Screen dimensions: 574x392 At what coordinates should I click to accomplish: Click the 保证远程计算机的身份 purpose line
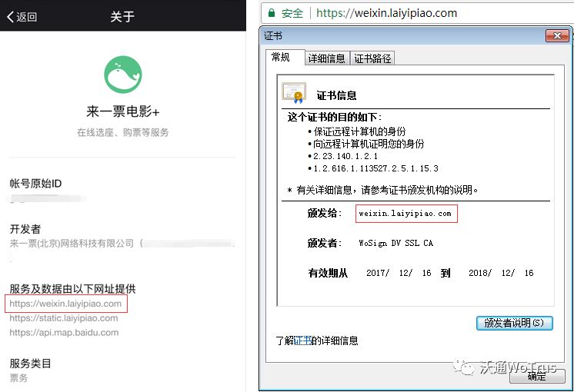pos(359,131)
